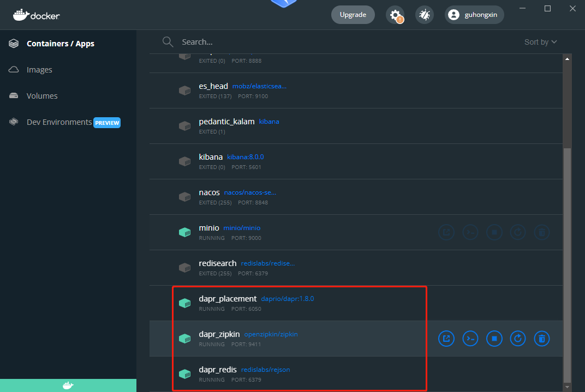The width and height of the screenshot is (585, 392).
Task: Delete the minio container
Action: point(542,232)
